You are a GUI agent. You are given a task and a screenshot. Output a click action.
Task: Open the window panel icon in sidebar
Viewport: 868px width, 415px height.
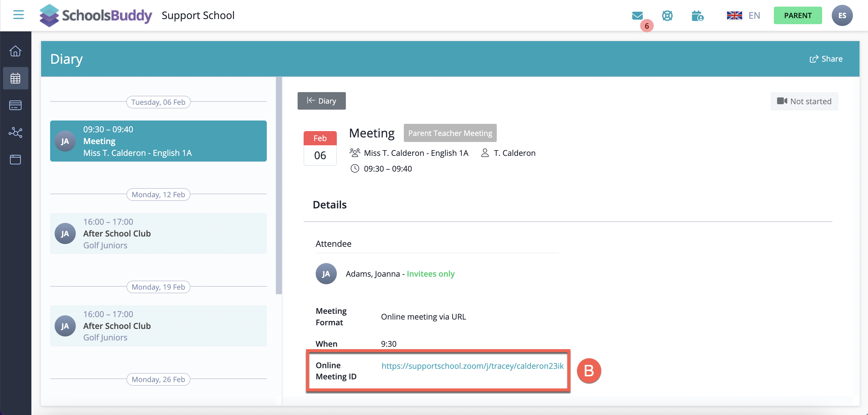click(15, 159)
